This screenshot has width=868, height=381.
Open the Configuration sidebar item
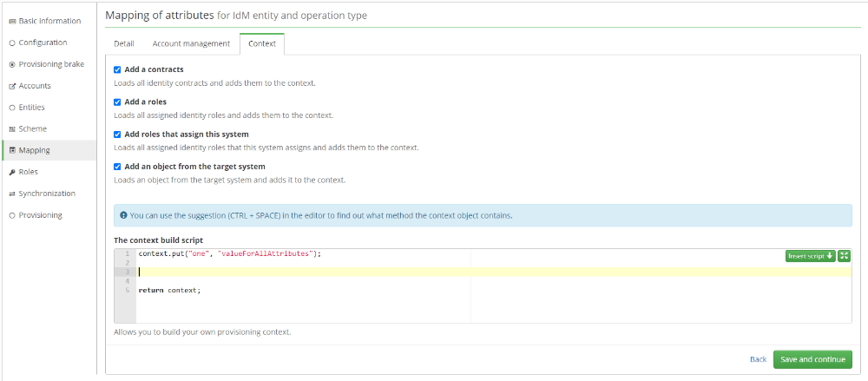(43, 43)
